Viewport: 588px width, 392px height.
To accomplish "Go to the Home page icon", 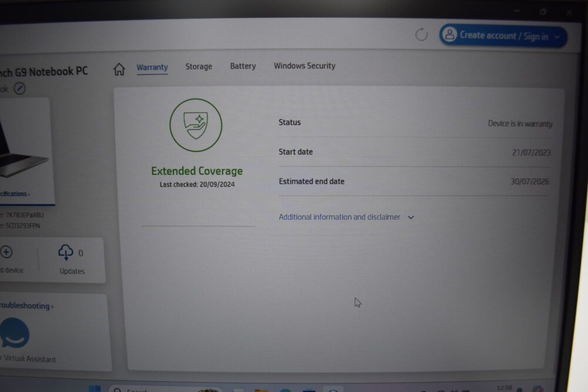I will pos(119,69).
